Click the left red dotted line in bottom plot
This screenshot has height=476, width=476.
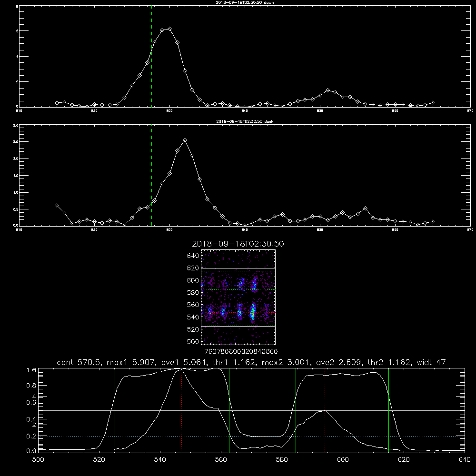click(x=181, y=410)
